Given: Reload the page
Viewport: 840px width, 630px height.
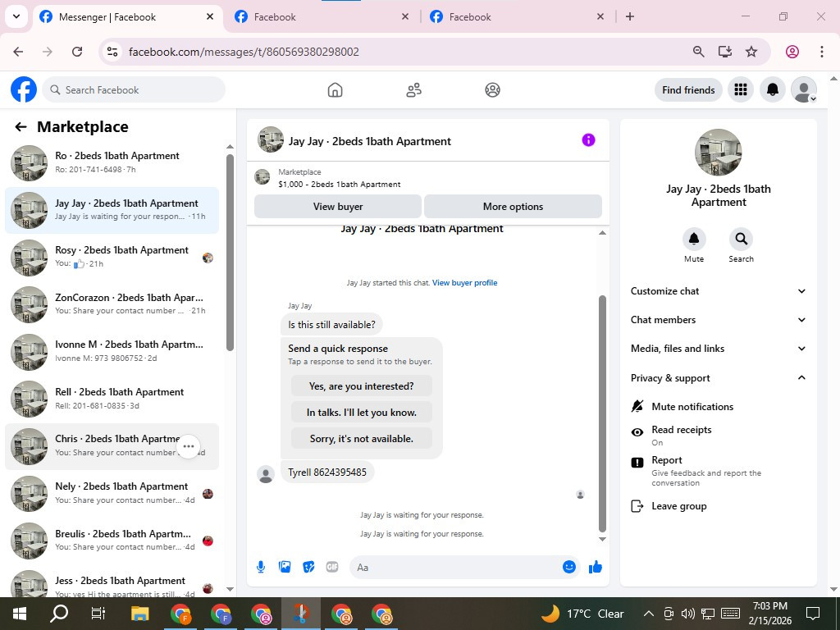Looking at the screenshot, I should 77,52.
